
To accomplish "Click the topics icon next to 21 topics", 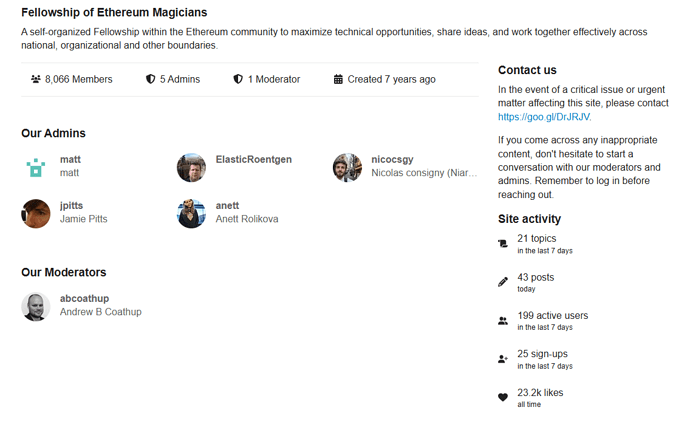I will [503, 243].
